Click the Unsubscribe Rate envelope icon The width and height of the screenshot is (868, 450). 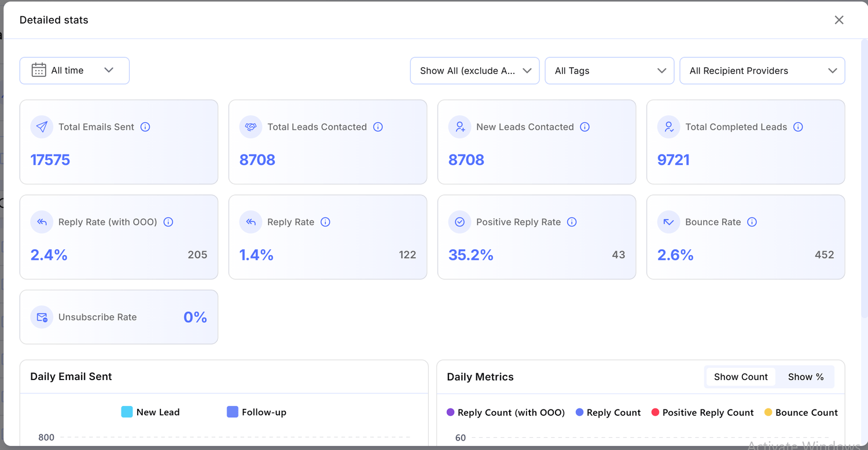(42, 317)
